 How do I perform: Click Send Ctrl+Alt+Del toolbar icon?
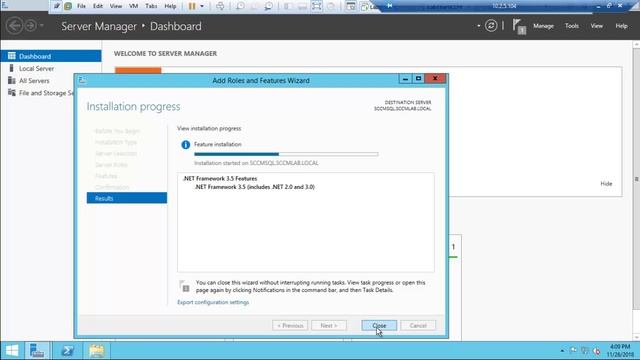(x=220, y=6)
